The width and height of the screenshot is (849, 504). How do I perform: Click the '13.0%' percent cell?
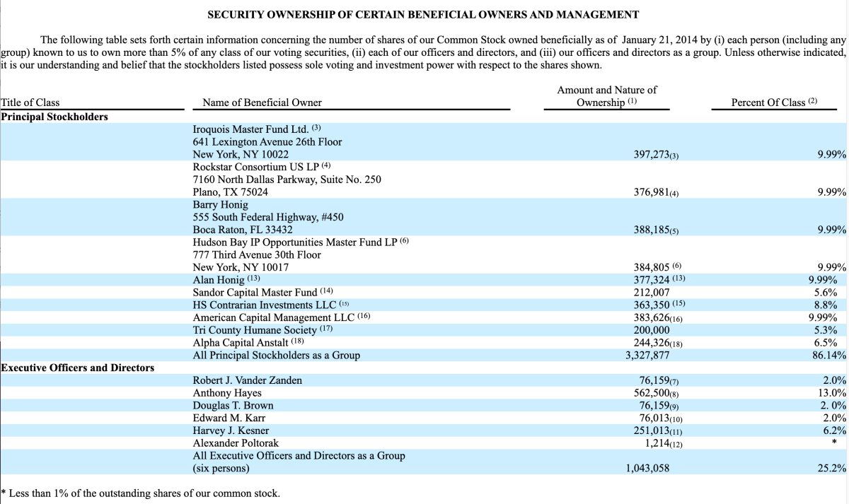[x=831, y=393]
